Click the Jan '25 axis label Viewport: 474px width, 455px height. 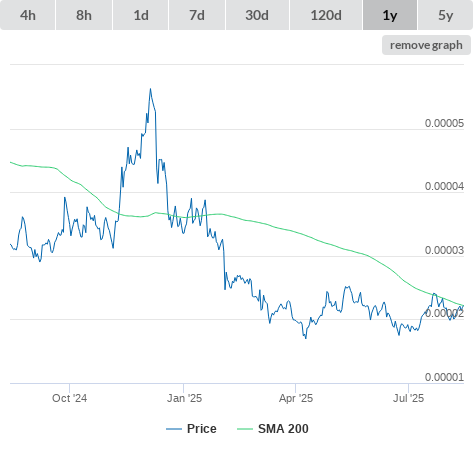pos(184,398)
